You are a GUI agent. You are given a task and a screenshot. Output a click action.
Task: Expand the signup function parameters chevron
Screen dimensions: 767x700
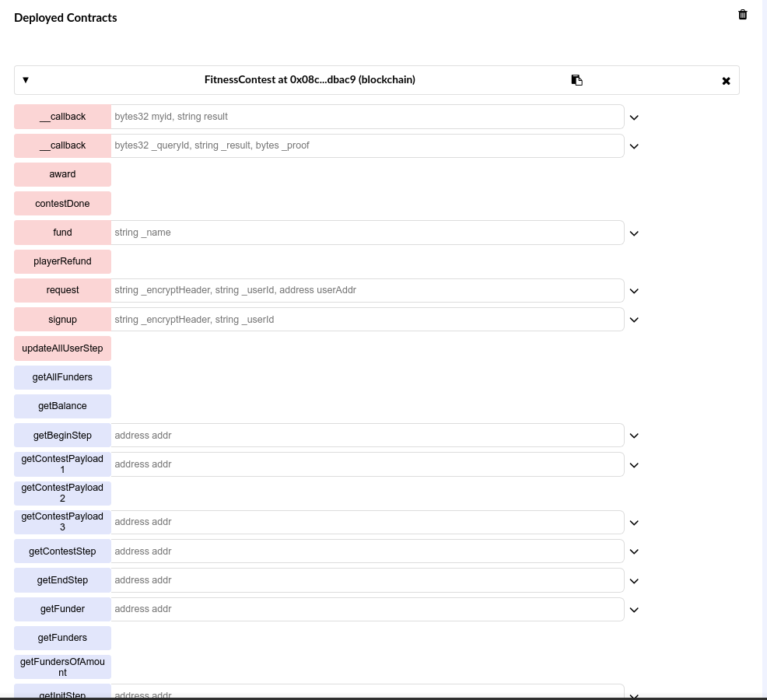[634, 320]
